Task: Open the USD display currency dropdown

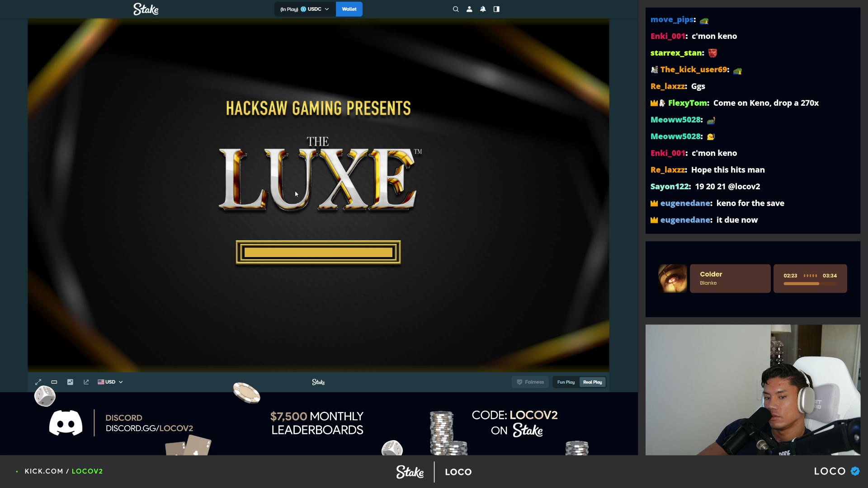Action: tap(110, 382)
